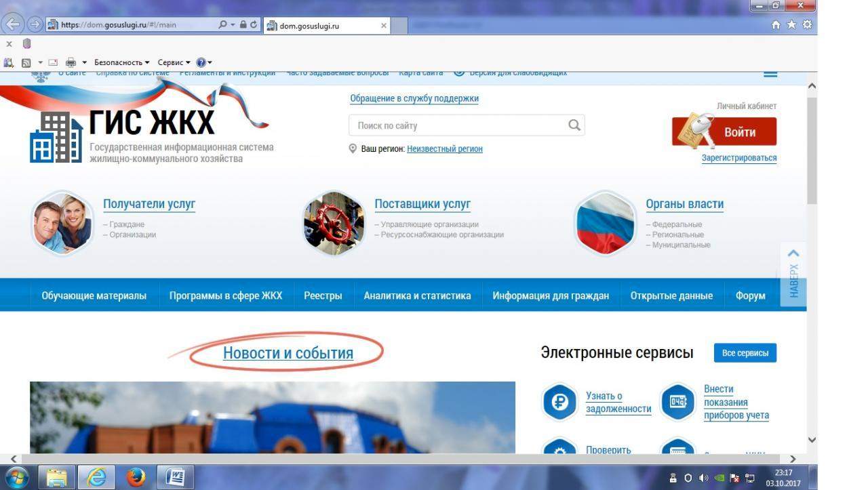
Task: Open Информация для граждан menu item
Action: point(551,295)
